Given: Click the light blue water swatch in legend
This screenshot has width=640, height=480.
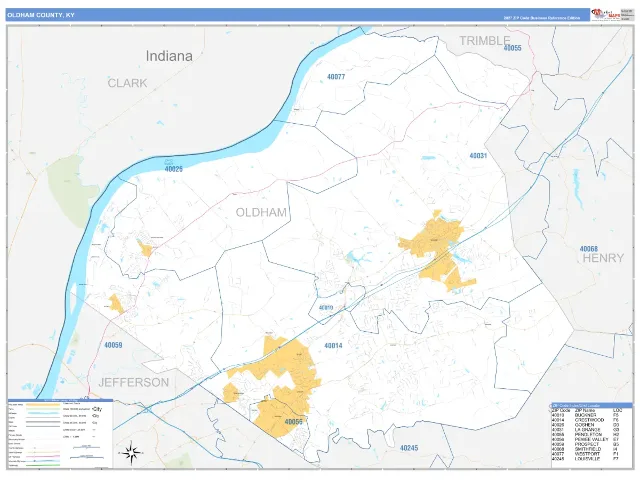Looking at the screenshot, I should coord(44,413).
